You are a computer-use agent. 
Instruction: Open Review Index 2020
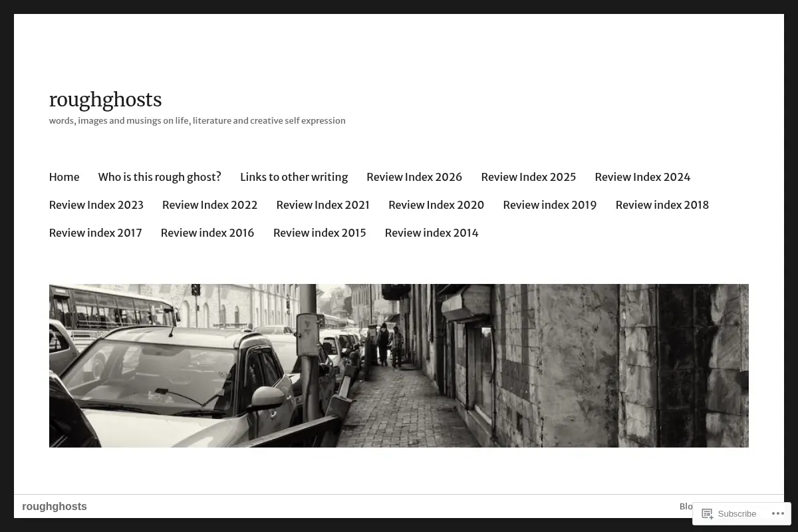tap(436, 205)
